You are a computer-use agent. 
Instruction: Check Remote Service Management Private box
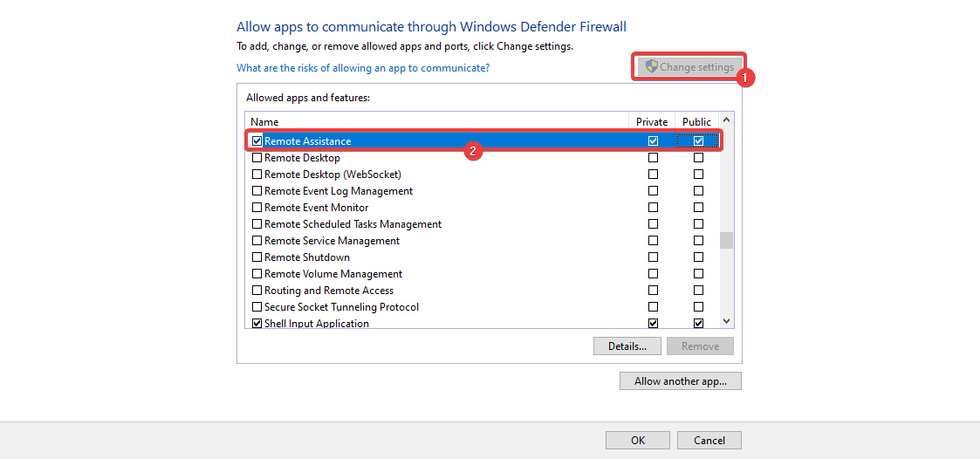[653, 241]
